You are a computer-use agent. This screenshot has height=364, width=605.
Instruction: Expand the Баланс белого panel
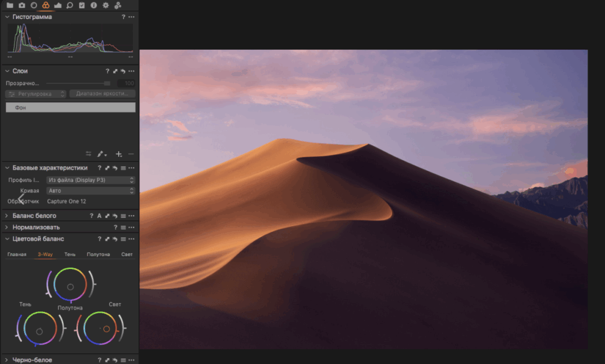6,216
